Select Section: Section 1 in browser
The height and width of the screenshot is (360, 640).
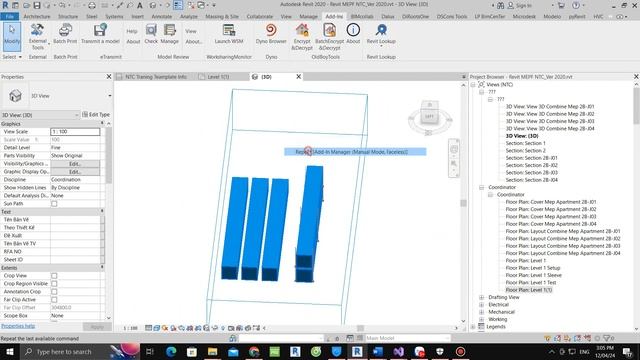click(x=525, y=143)
